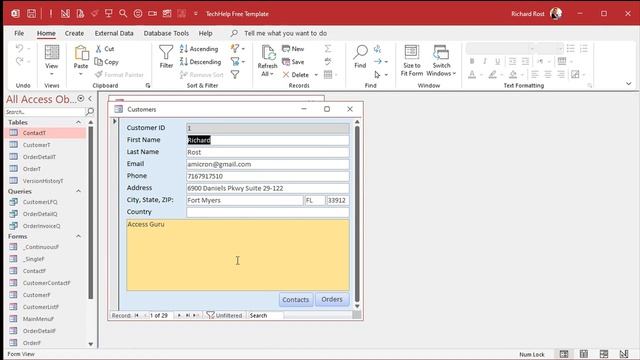Collapse the Queries group in navigation pane
640x360 pixels.
(x=78, y=191)
